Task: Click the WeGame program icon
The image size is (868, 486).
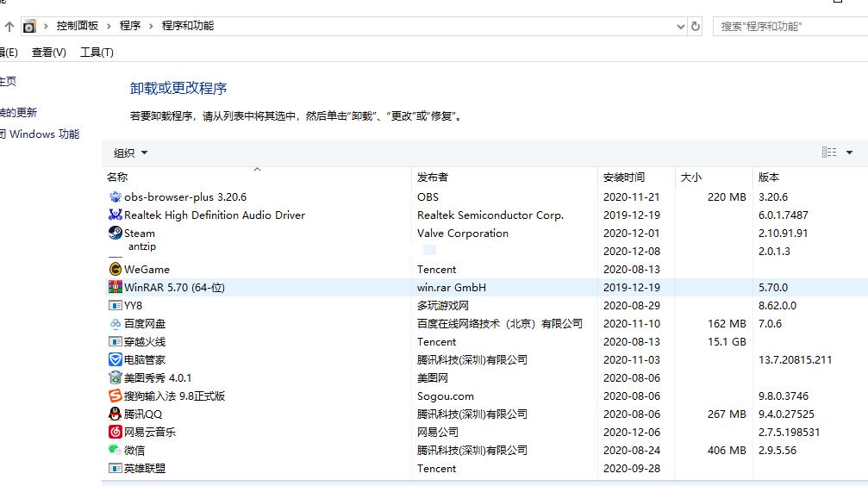Action: point(116,269)
